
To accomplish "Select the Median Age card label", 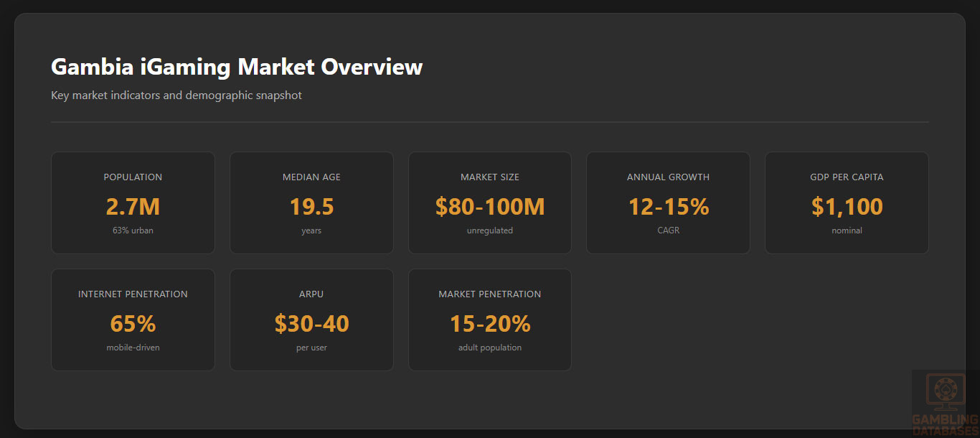I will point(311,177).
